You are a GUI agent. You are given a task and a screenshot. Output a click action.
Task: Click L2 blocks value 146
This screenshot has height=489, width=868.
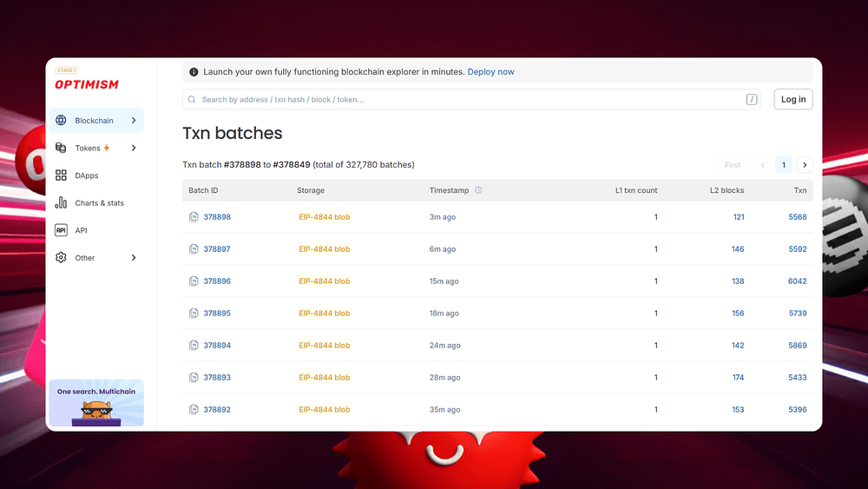click(x=738, y=249)
